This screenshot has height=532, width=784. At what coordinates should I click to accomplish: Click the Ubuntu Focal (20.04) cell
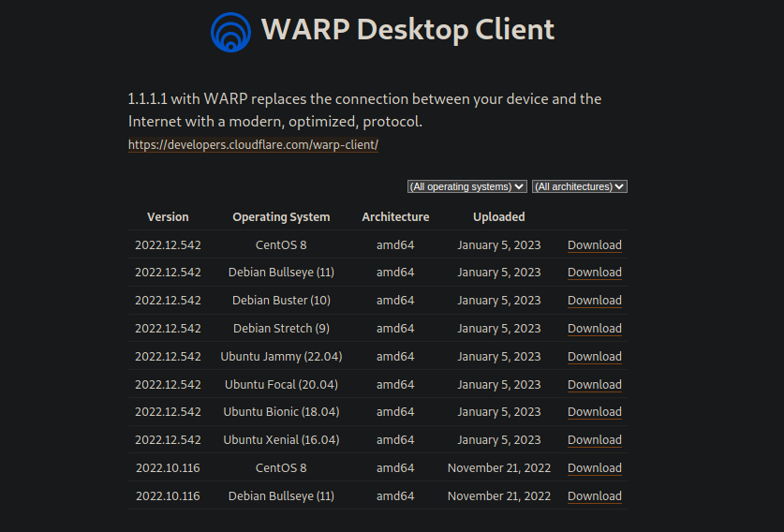(281, 384)
